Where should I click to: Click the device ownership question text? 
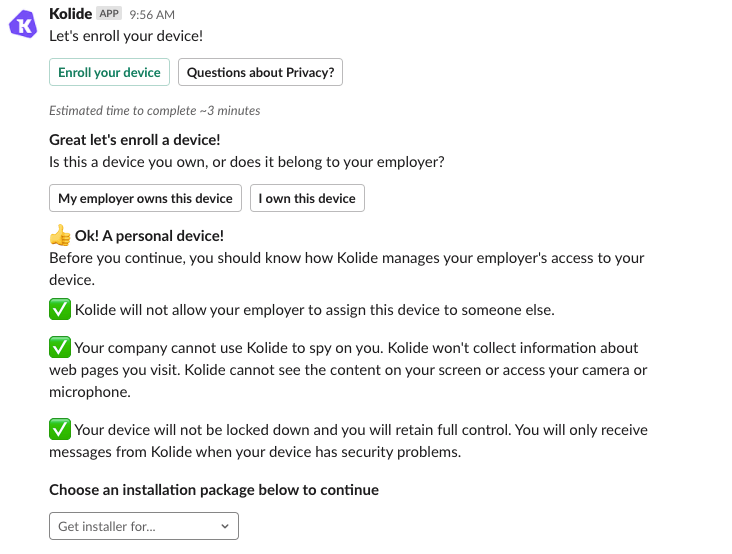coord(246,161)
